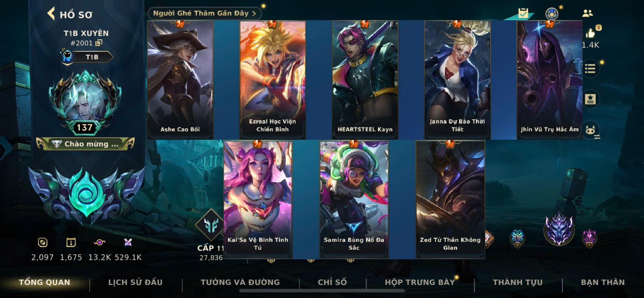Select the HEARTSTEEL Kayn skin card
The image size is (644, 298).
click(x=365, y=79)
